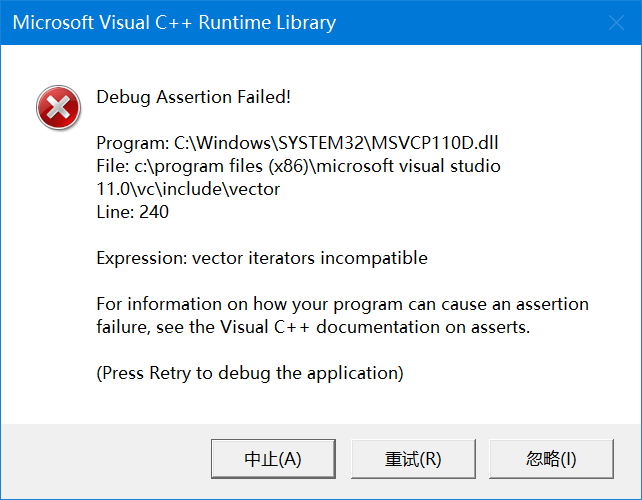Click the 11.0\vc\include\vector path text
642x500 pixels.
tap(188, 189)
